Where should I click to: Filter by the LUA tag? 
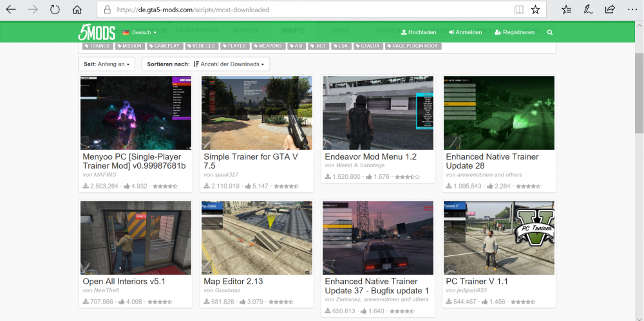(341, 46)
